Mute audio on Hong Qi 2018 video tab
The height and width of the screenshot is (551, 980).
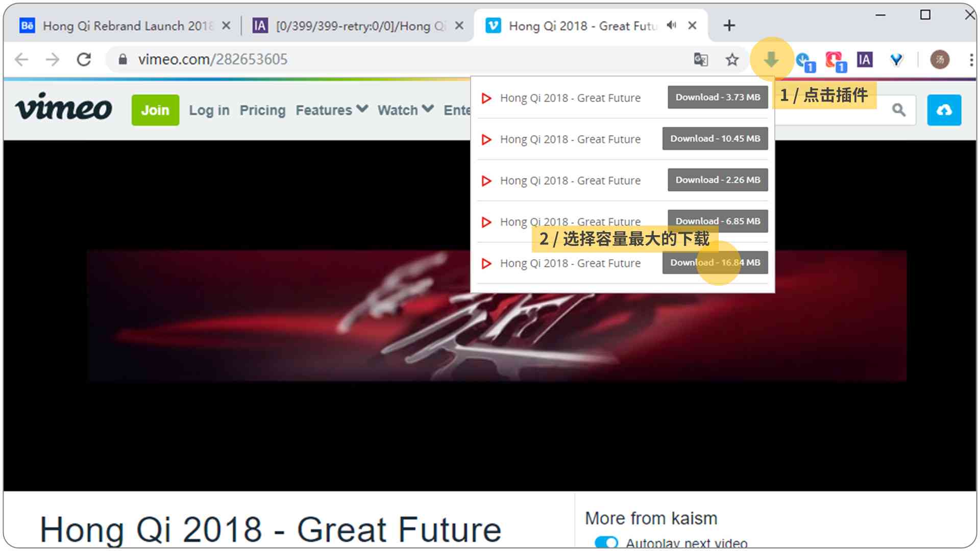coord(671,25)
